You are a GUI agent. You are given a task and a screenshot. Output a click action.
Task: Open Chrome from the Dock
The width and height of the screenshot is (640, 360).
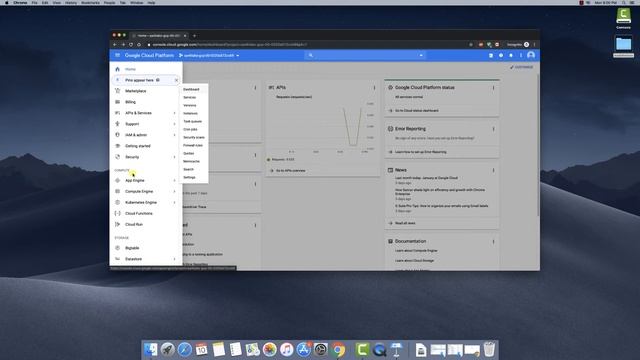pyautogui.click(x=338, y=349)
